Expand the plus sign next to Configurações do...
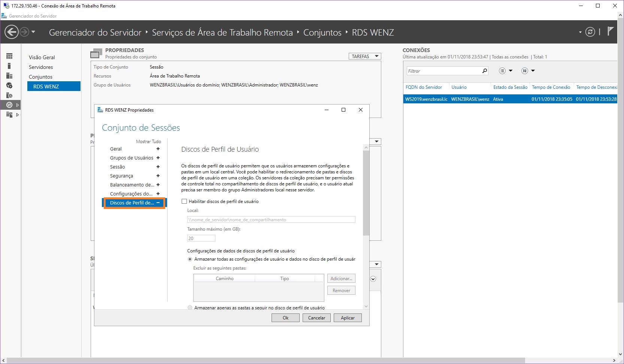The height and width of the screenshot is (364, 624). click(158, 194)
